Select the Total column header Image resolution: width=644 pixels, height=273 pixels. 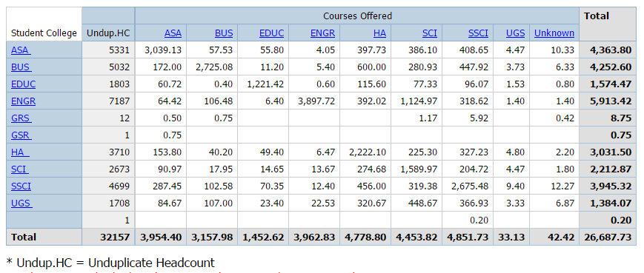coord(608,24)
